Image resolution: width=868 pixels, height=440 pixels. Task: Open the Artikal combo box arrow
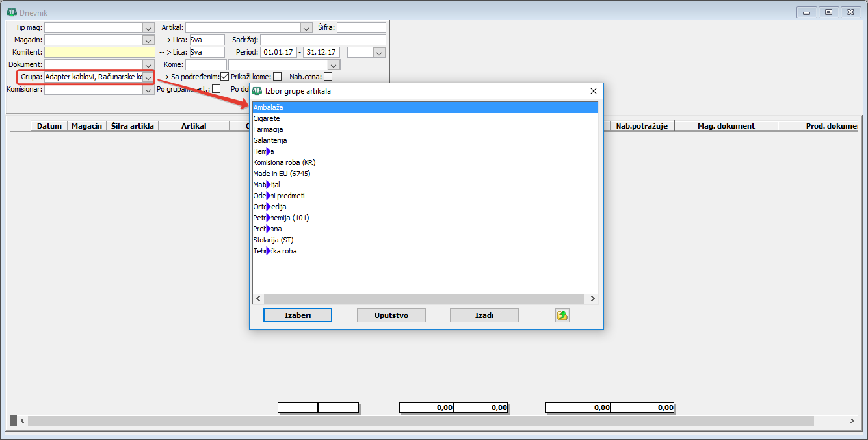tap(306, 28)
